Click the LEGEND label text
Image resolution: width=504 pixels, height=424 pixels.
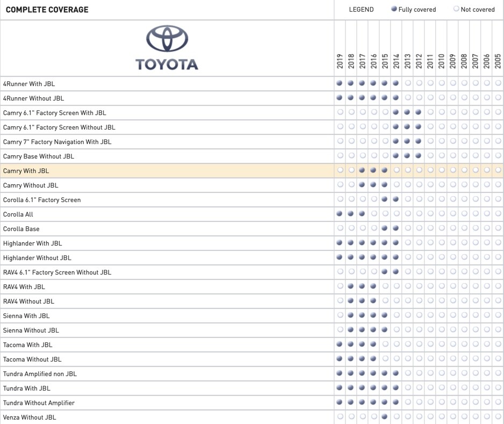(x=361, y=10)
